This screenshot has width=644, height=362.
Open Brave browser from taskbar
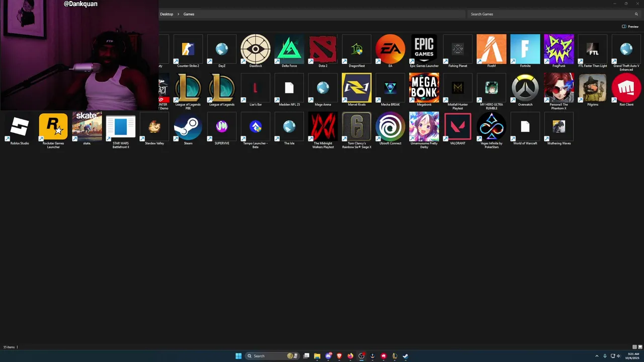tap(339, 356)
